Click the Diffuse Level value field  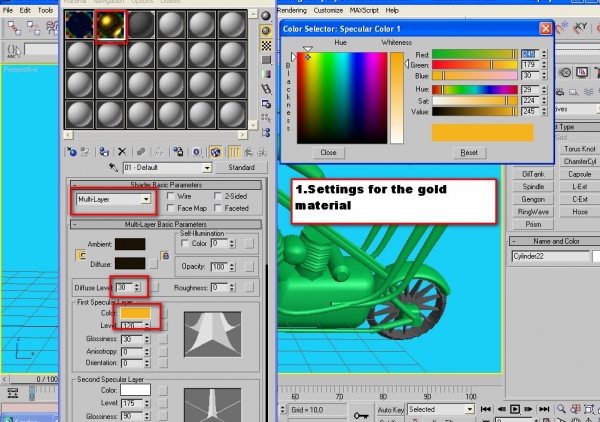[125, 287]
